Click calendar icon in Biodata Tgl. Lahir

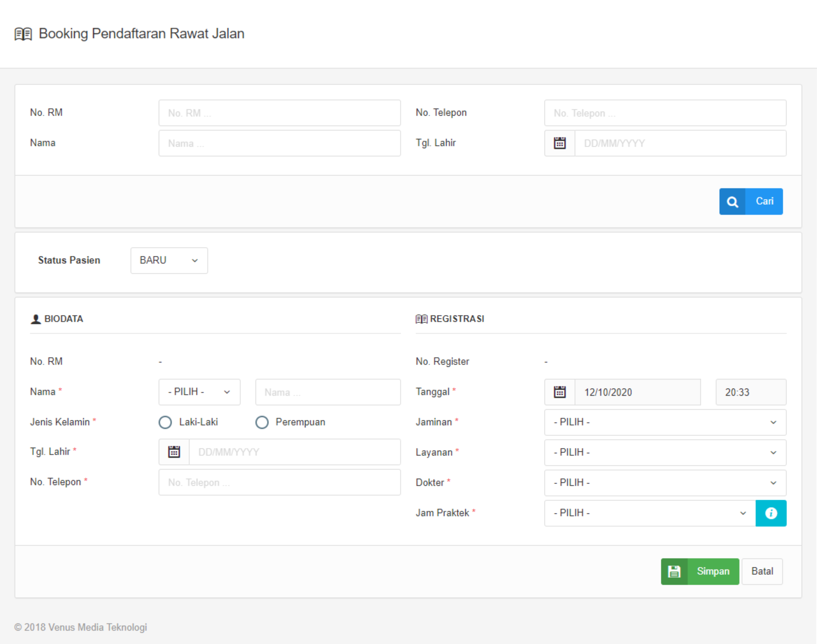[x=174, y=452]
